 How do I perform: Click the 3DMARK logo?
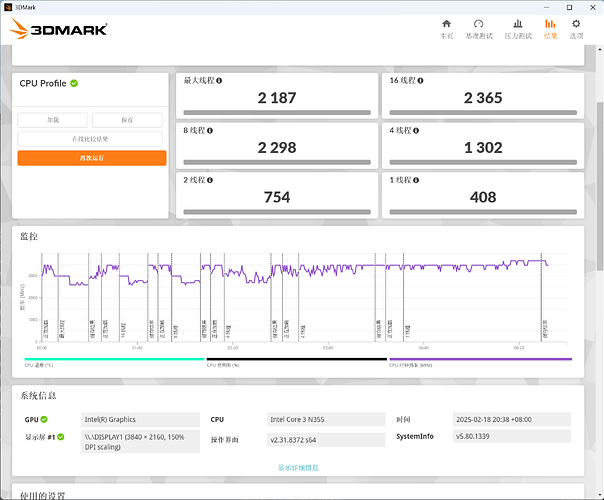tap(60, 28)
